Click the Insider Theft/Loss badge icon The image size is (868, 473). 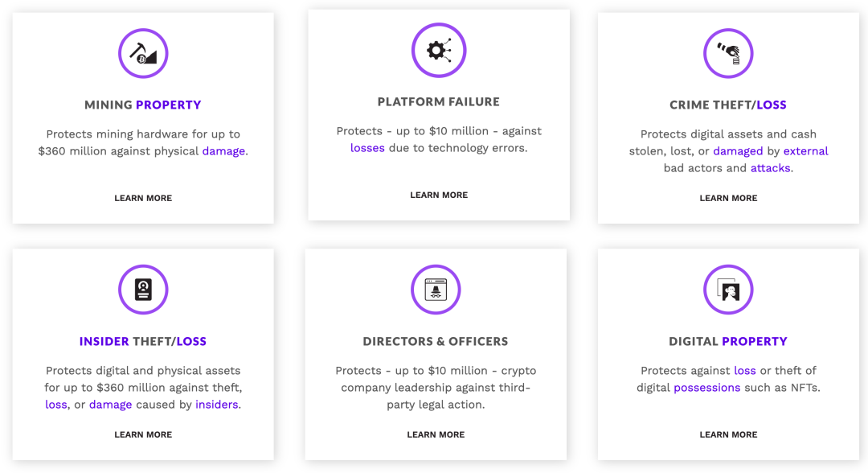143,289
